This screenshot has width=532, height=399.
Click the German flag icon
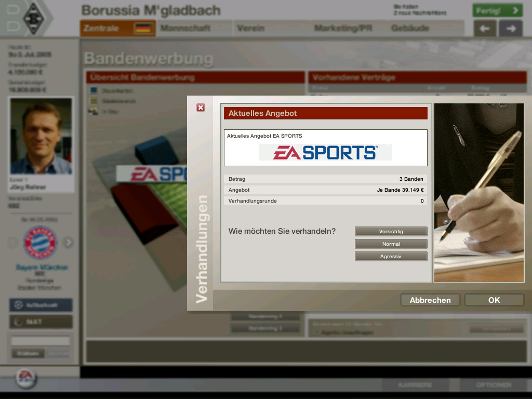[142, 29]
